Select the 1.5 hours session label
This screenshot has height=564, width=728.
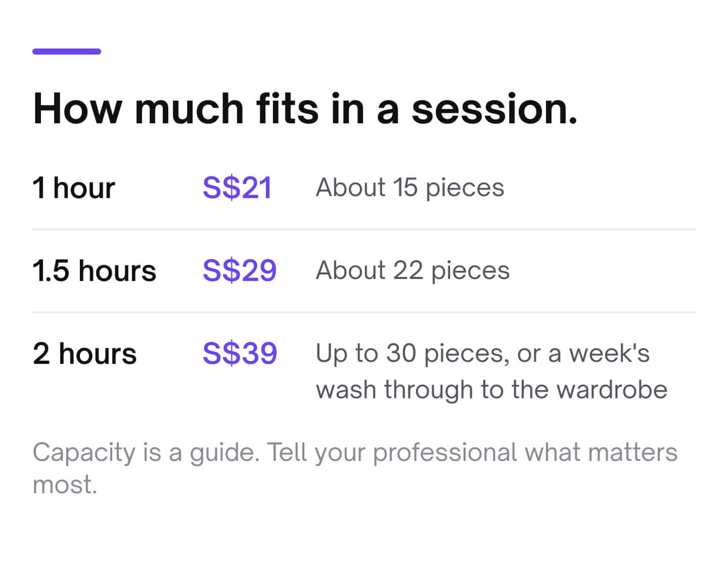tap(94, 271)
